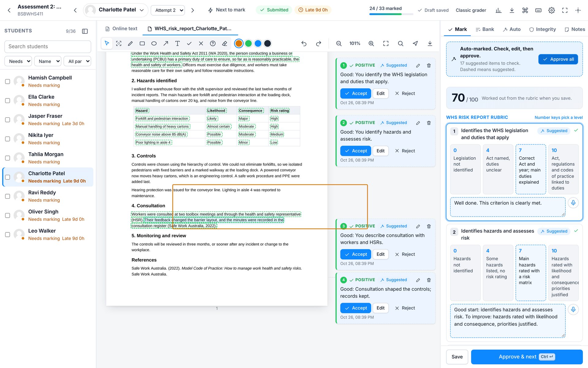The height and width of the screenshot is (368, 588).
Task: Open the Notes tab
Action: (x=575, y=29)
